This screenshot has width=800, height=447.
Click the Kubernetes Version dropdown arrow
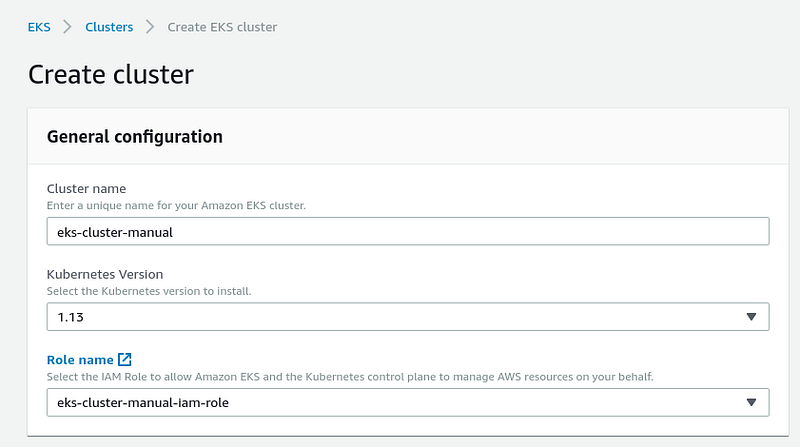pyautogui.click(x=751, y=317)
